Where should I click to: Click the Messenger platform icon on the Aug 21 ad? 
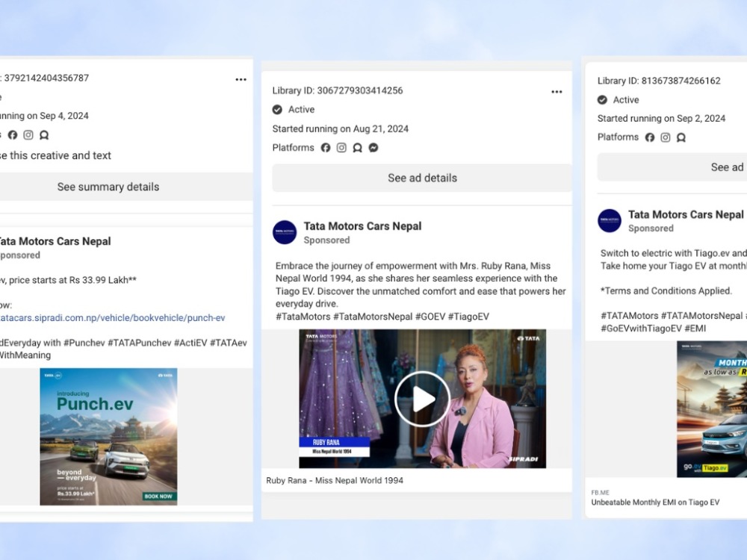[373, 148]
